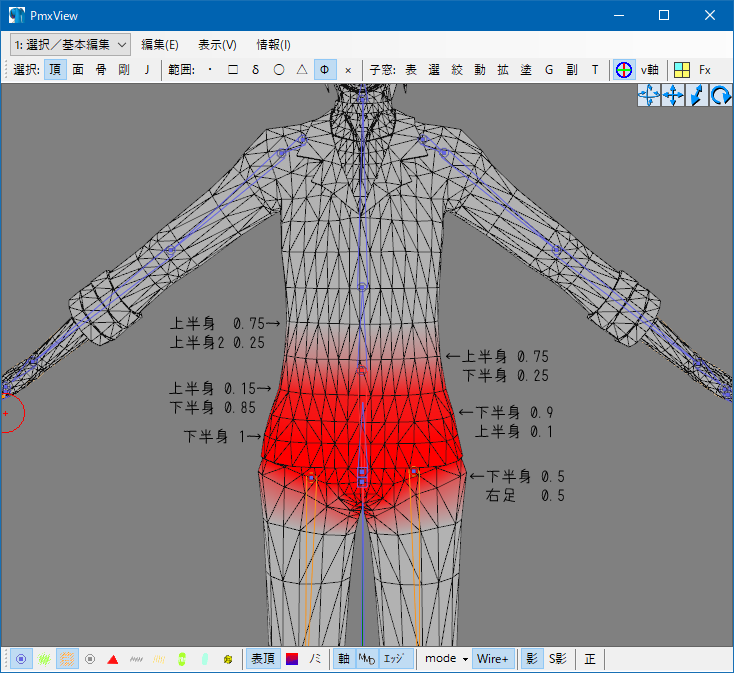Viewport: 734px width, 673px height.
Task: Open the 情報(I) menu
Action: (273, 45)
